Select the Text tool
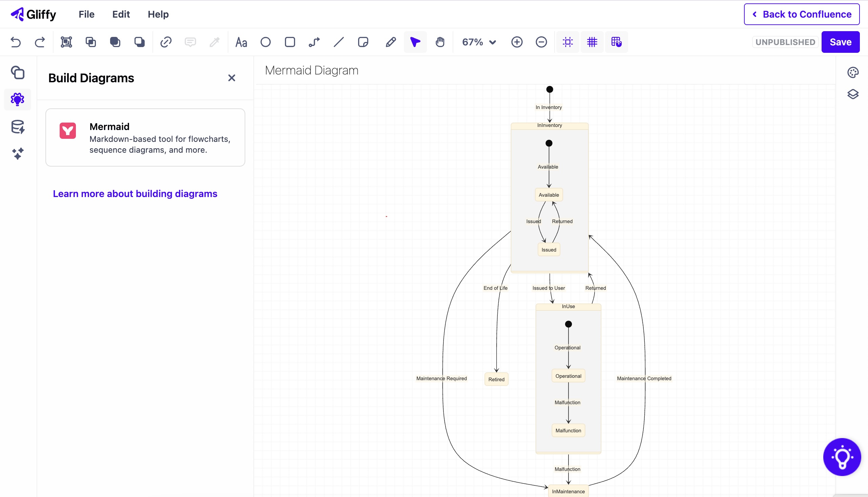868x497 pixels. pos(241,42)
